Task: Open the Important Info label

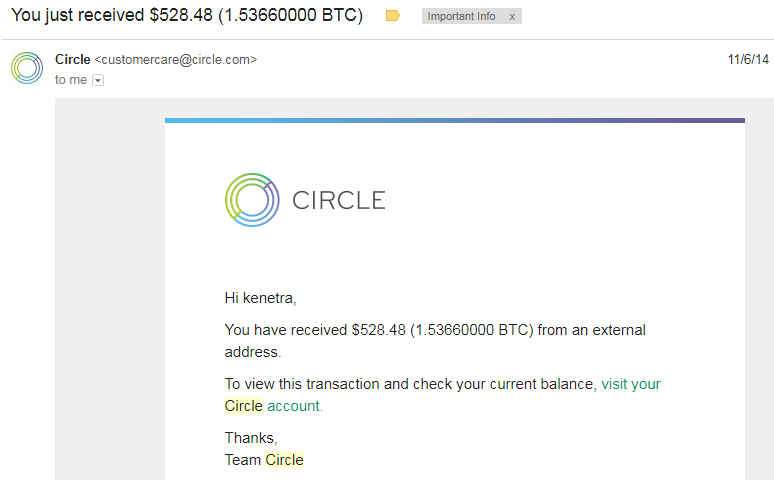Action: pyautogui.click(x=461, y=16)
